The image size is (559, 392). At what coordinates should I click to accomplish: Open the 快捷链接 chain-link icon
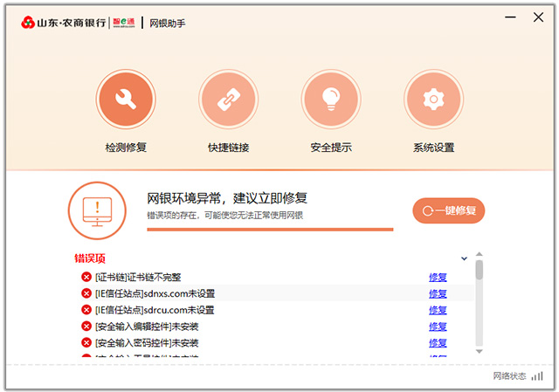click(228, 99)
